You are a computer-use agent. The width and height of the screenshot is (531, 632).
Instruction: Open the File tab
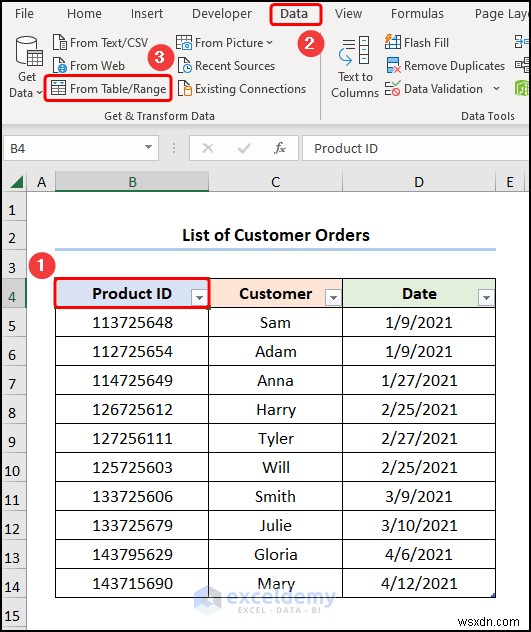[x=24, y=14]
